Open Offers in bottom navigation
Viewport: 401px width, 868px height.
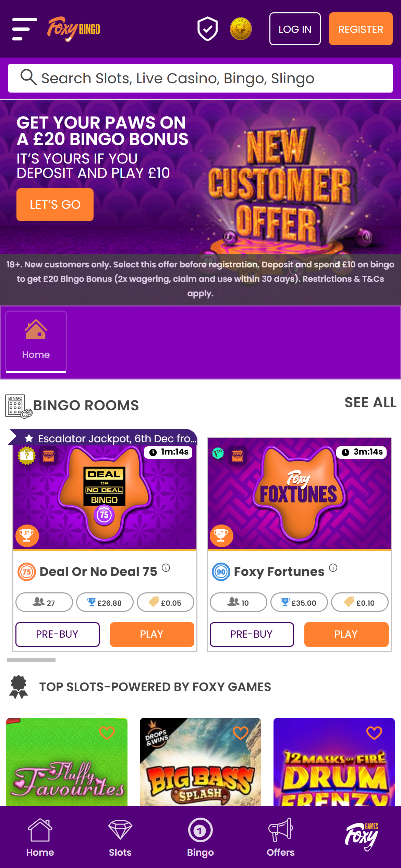pyautogui.click(x=281, y=837)
